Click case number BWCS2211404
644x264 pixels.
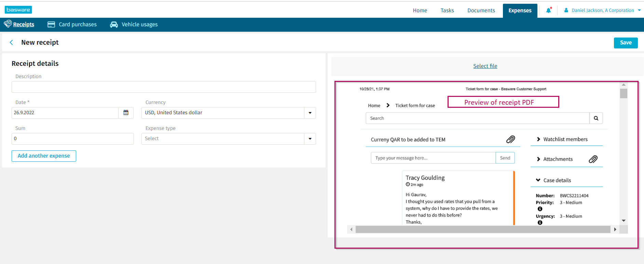point(574,196)
